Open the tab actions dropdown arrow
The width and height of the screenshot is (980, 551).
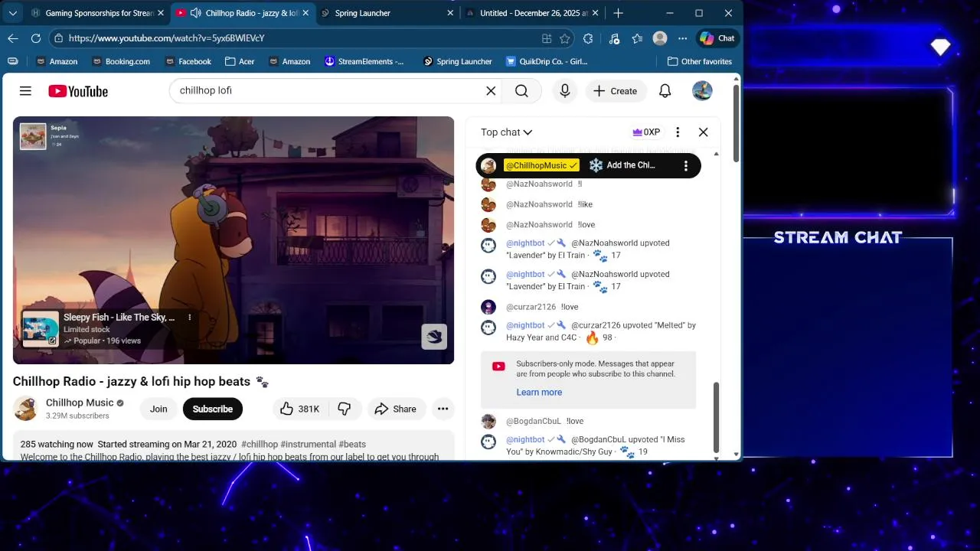click(13, 13)
